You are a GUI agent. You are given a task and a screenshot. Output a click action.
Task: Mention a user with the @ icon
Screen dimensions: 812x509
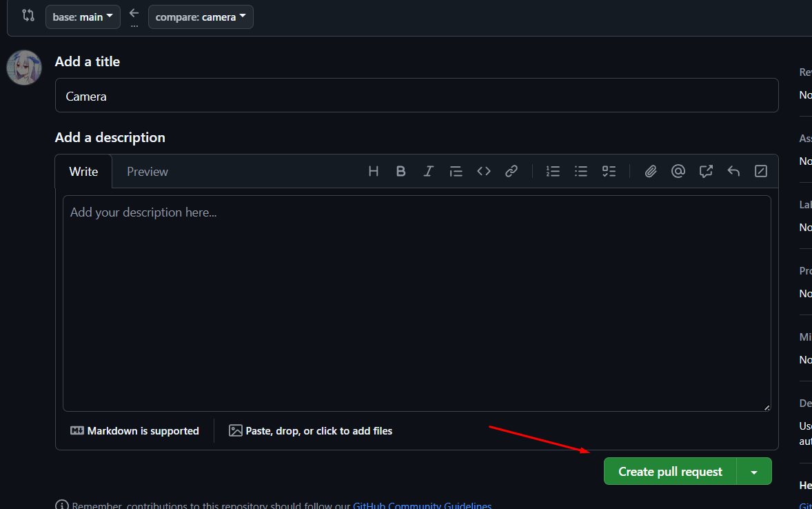(x=678, y=171)
